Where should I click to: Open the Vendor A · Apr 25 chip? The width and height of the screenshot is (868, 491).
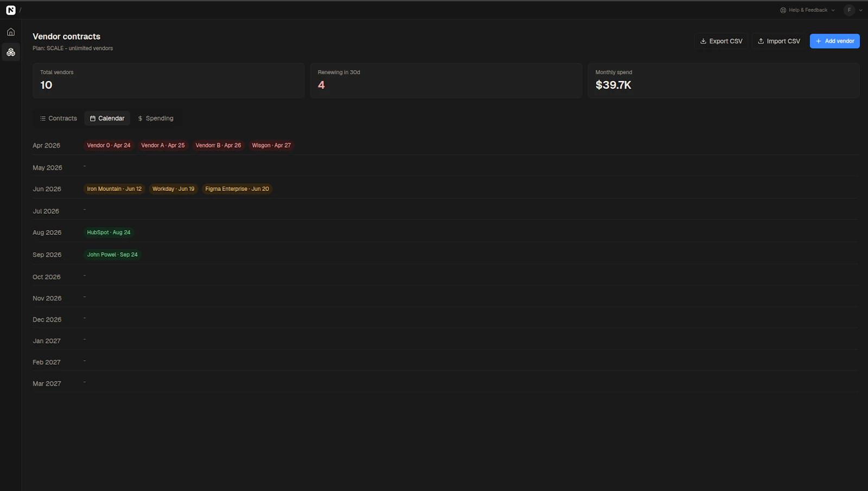click(x=163, y=145)
